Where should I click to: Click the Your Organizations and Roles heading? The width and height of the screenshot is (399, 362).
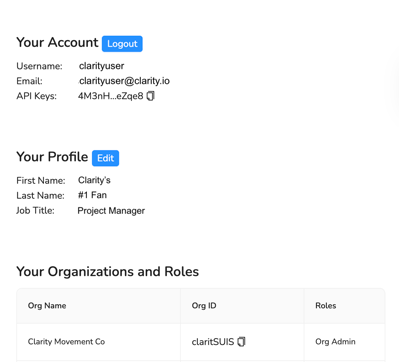coord(108,272)
